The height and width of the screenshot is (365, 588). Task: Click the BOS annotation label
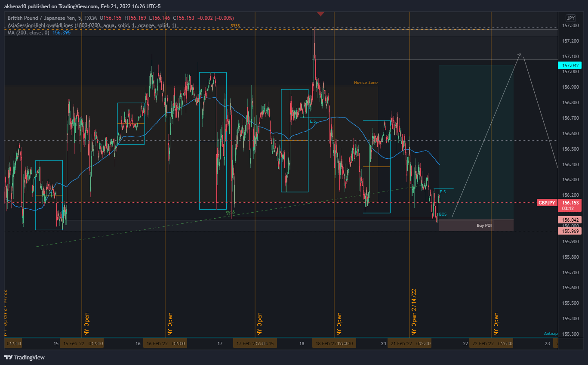click(443, 214)
